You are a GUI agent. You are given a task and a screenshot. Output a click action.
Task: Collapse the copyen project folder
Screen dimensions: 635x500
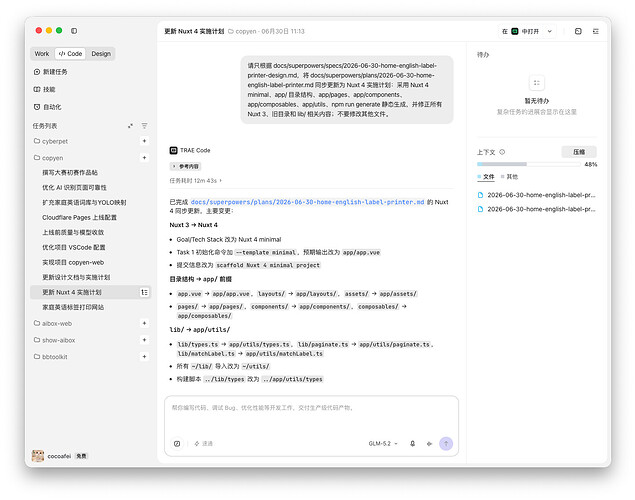pyautogui.click(x=48, y=157)
